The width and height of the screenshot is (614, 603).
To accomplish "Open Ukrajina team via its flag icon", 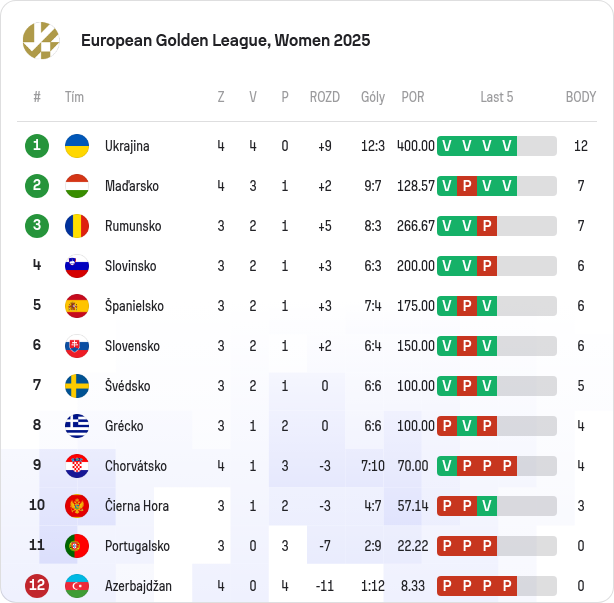I will click(x=77, y=146).
